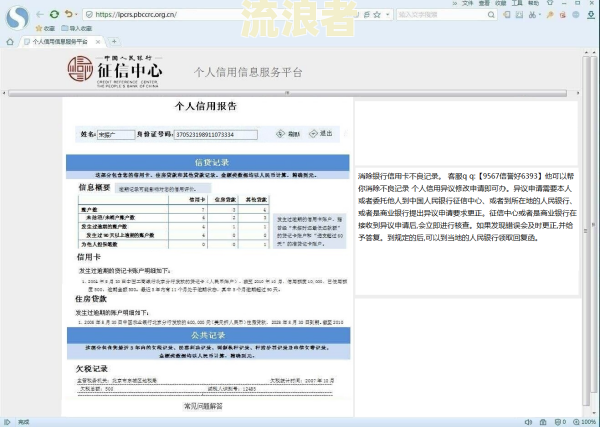600x427 pixels.
Task: Open the 文件 menu
Action: [x=468, y=3]
